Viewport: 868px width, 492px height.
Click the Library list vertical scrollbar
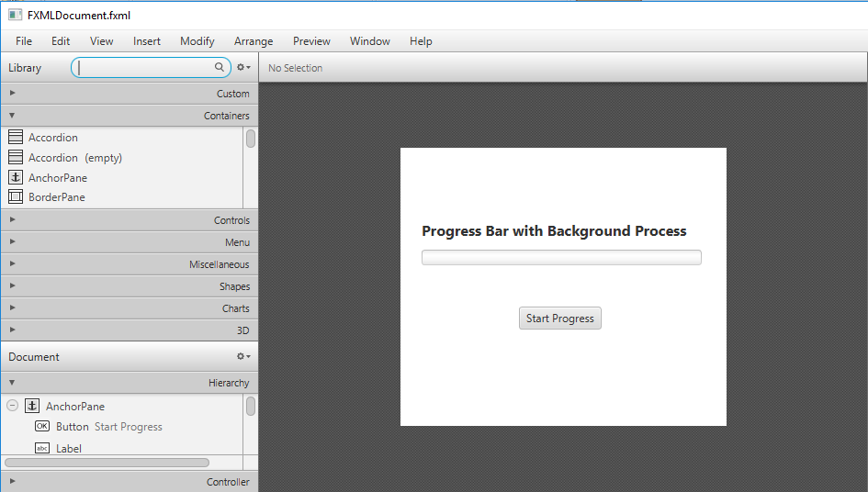pos(251,139)
